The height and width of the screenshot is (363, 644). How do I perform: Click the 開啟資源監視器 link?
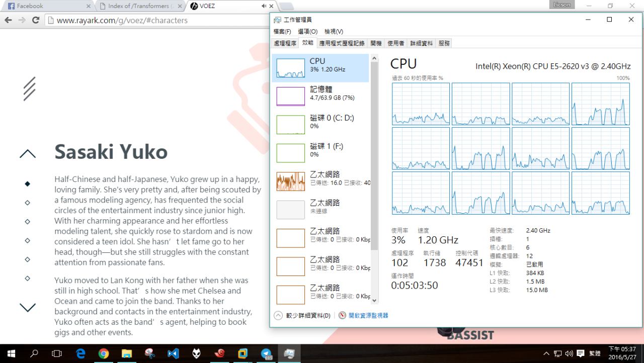368,316
